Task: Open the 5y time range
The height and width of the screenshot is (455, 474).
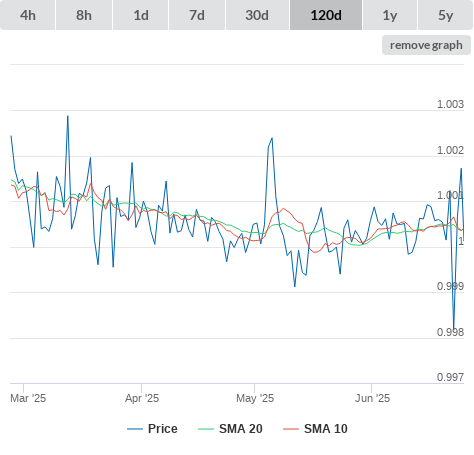Action: 445,15
